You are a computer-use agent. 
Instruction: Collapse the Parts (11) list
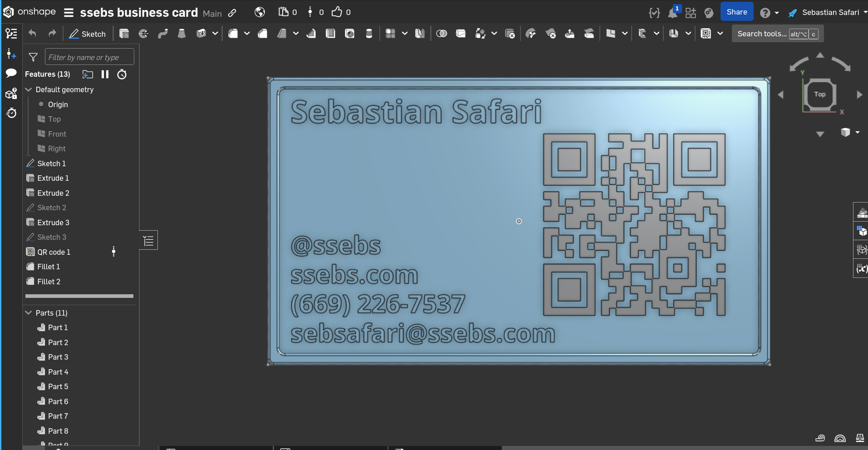coord(29,313)
